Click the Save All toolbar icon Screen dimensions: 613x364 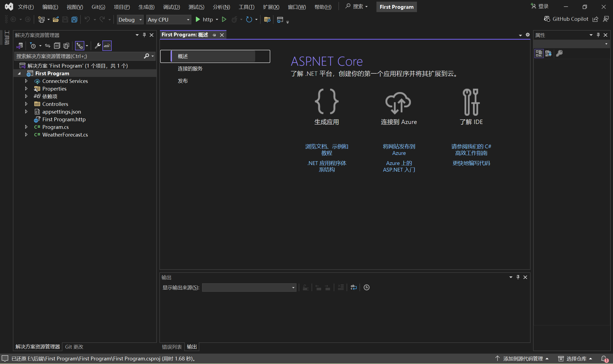pos(74,19)
